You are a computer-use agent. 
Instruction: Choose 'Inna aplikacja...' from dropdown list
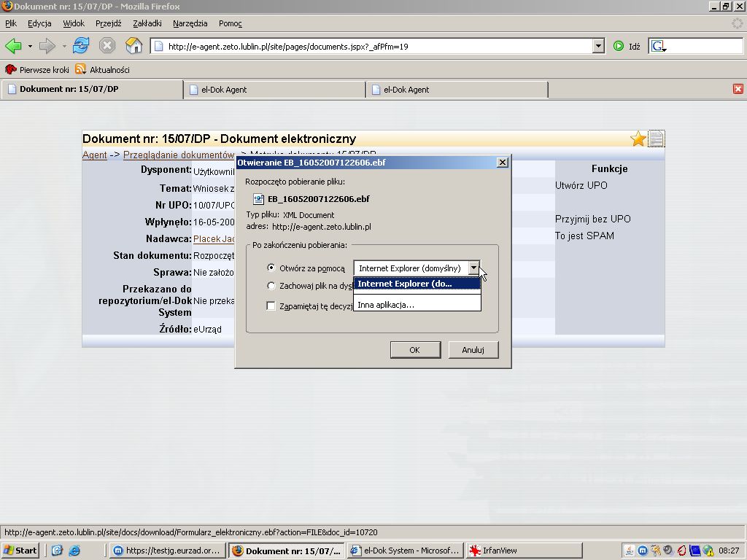(386, 305)
